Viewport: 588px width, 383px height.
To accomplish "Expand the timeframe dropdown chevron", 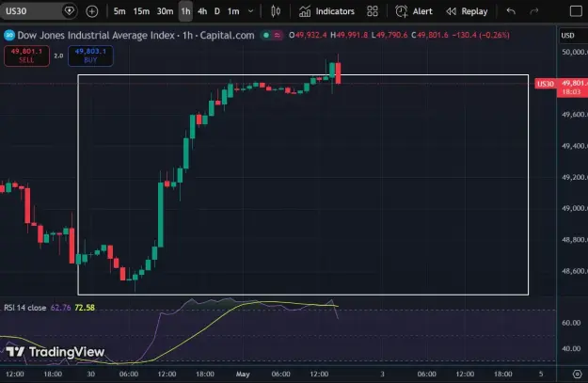I will [x=251, y=11].
